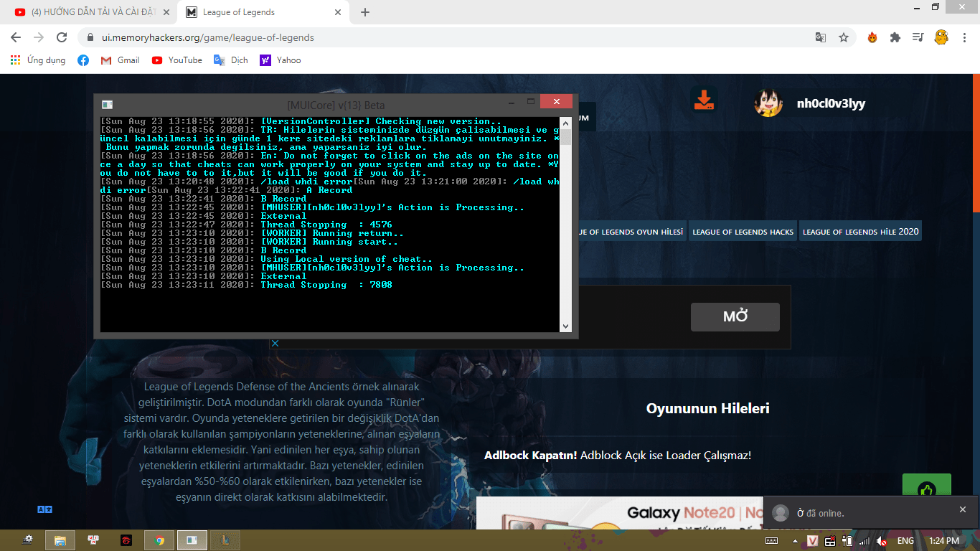Open network signal tray icon
Screen dimensions: 980x551
click(x=864, y=540)
